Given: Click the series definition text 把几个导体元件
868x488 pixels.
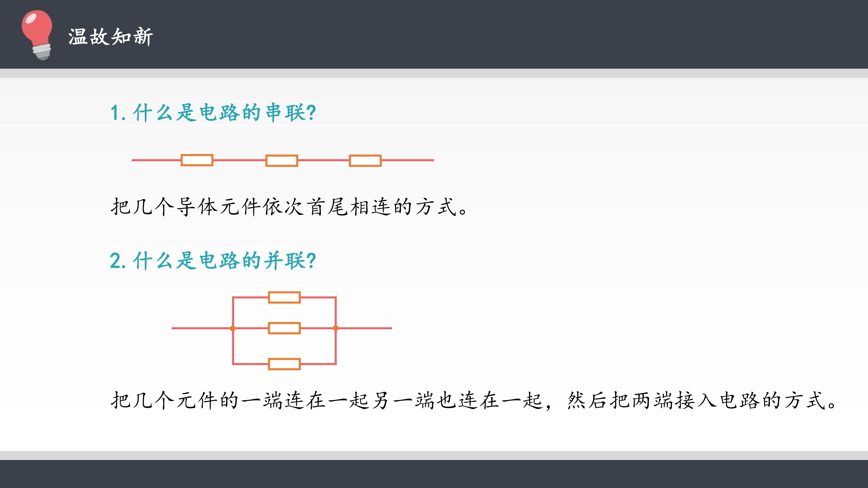Looking at the screenshot, I should click(290, 206).
